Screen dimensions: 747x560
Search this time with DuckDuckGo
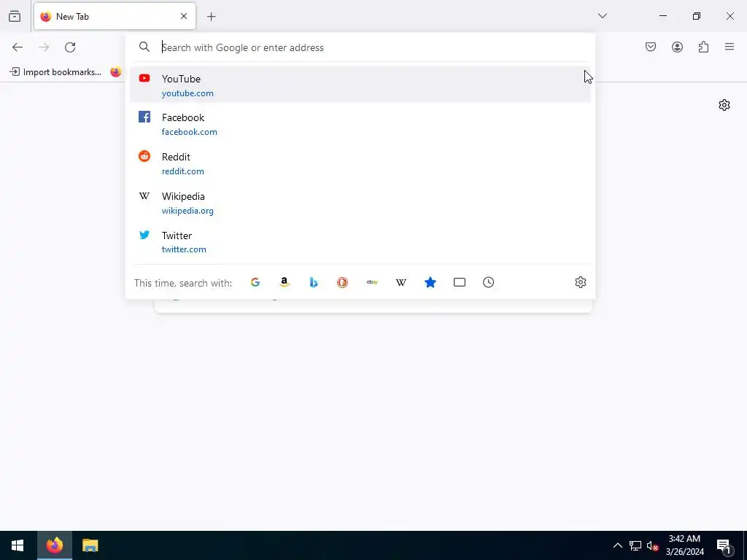(343, 282)
